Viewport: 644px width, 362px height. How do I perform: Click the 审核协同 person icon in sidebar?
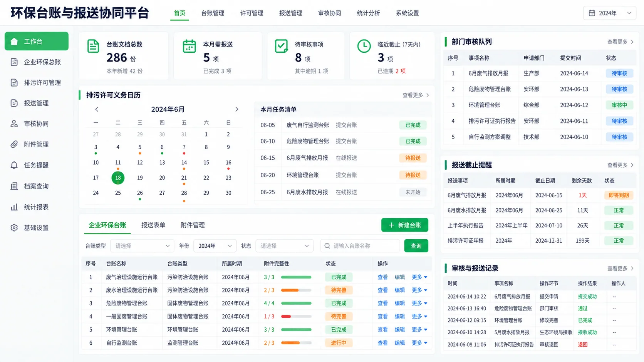point(14,123)
